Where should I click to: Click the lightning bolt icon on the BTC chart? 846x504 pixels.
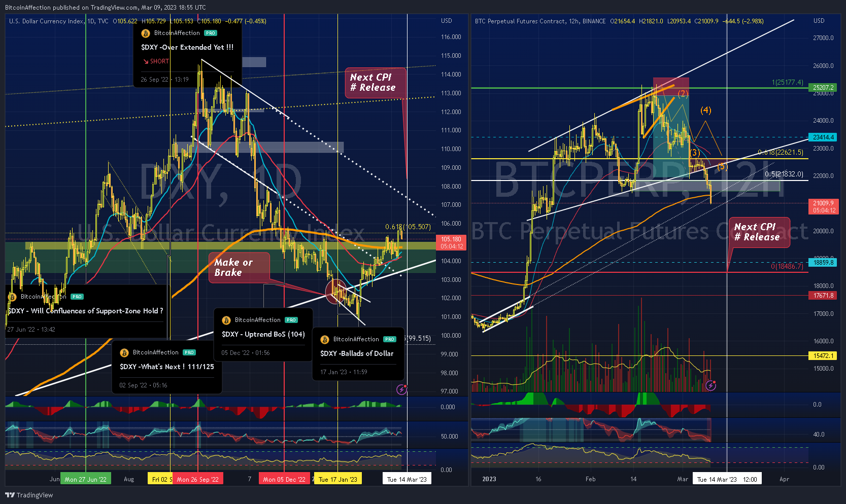pyautogui.click(x=710, y=386)
